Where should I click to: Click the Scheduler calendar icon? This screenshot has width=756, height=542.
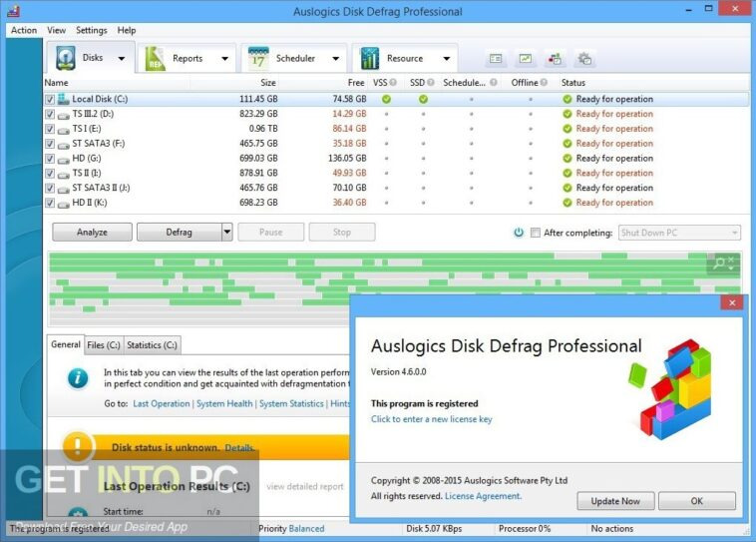pos(258,59)
